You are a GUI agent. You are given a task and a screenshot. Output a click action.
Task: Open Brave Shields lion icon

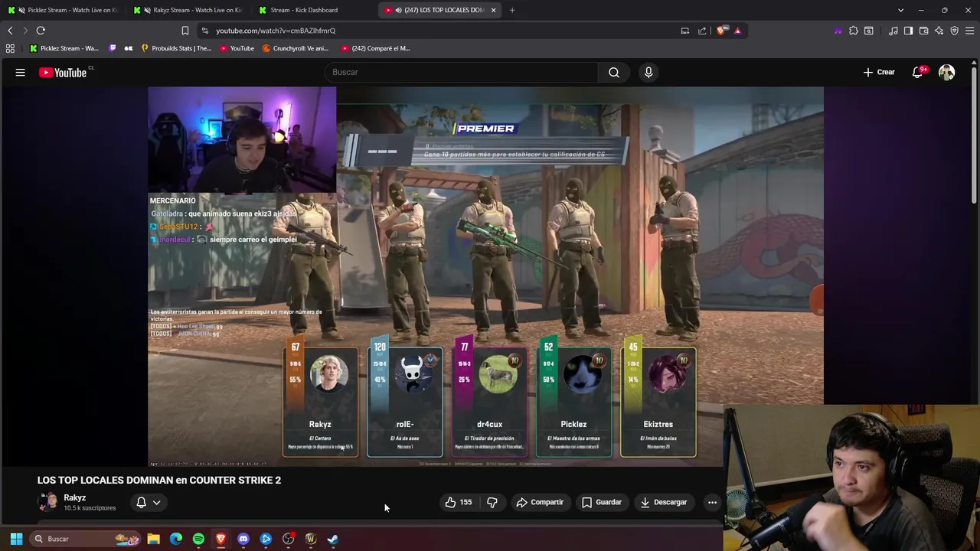coord(722,31)
